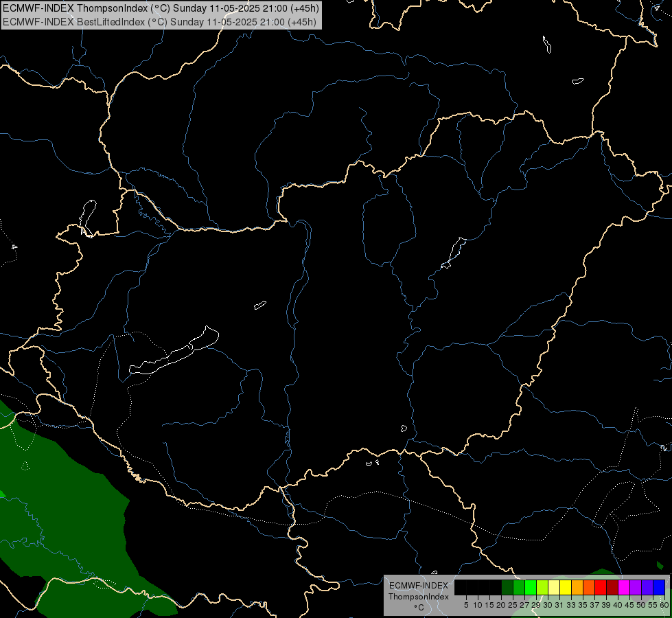Click the legend tick value "39"

pyautogui.click(x=606, y=605)
